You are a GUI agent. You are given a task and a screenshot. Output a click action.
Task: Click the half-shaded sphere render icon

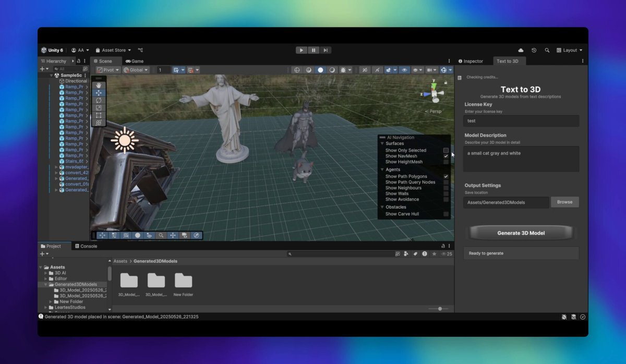click(x=332, y=70)
